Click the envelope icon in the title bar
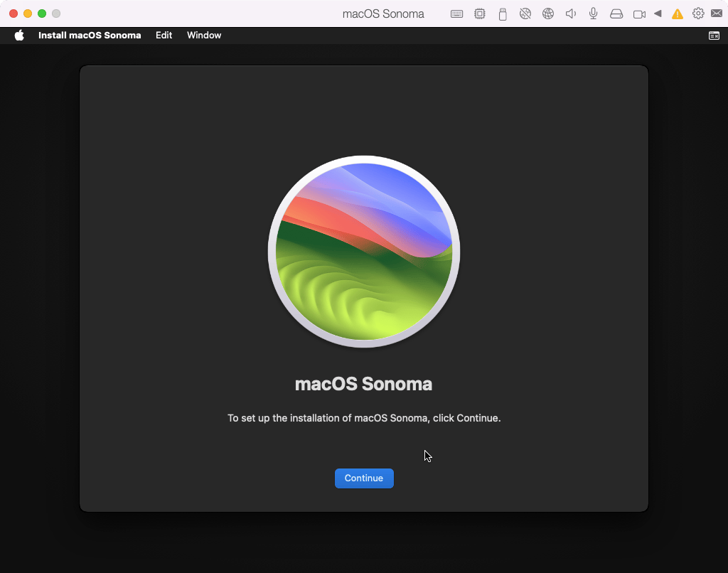 [717, 14]
